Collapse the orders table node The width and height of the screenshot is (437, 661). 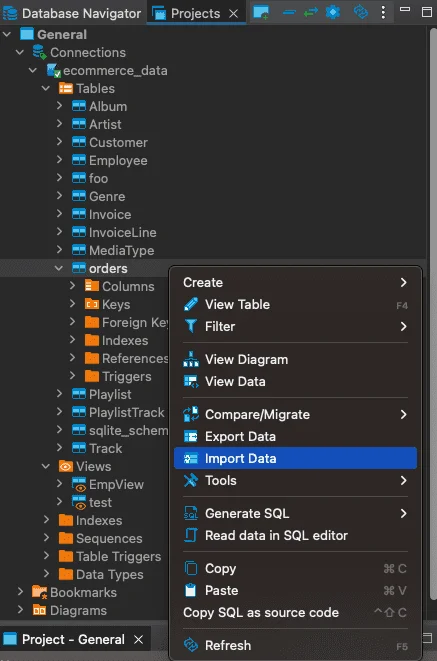coord(59,268)
